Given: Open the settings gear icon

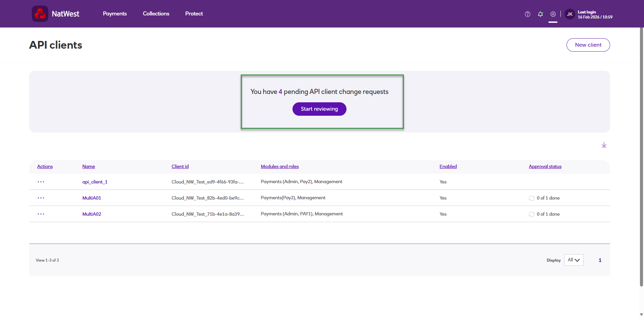Looking at the screenshot, I should (x=553, y=14).
